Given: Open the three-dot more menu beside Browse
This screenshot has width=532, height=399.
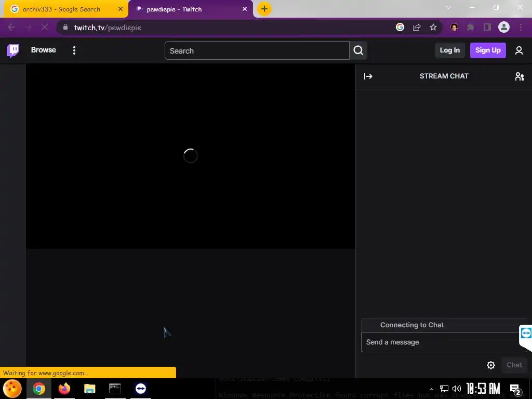Looking at the screenshot, I should point(74,50).
